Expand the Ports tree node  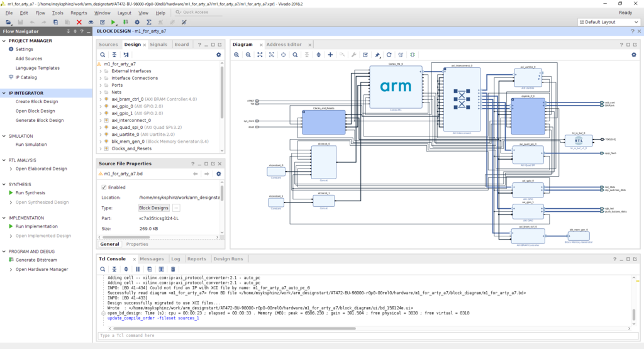point(101,85)
